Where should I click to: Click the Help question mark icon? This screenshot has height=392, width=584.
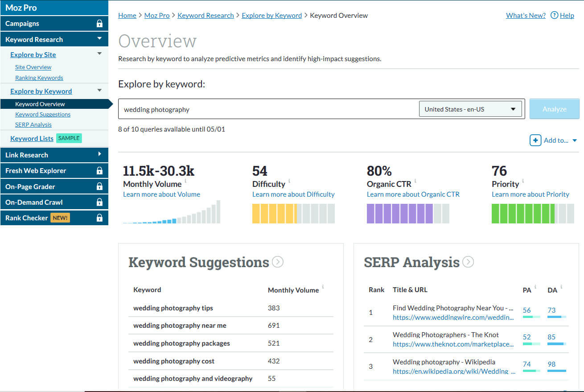554,15
